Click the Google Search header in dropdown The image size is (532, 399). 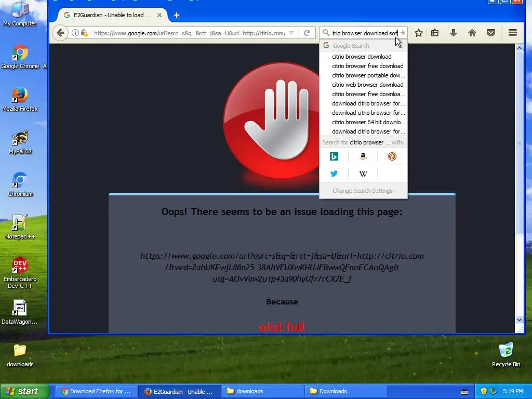point(363,46)
